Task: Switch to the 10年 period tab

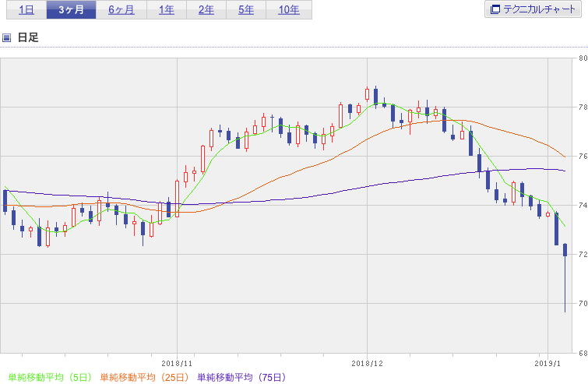Action: point(289,10)
